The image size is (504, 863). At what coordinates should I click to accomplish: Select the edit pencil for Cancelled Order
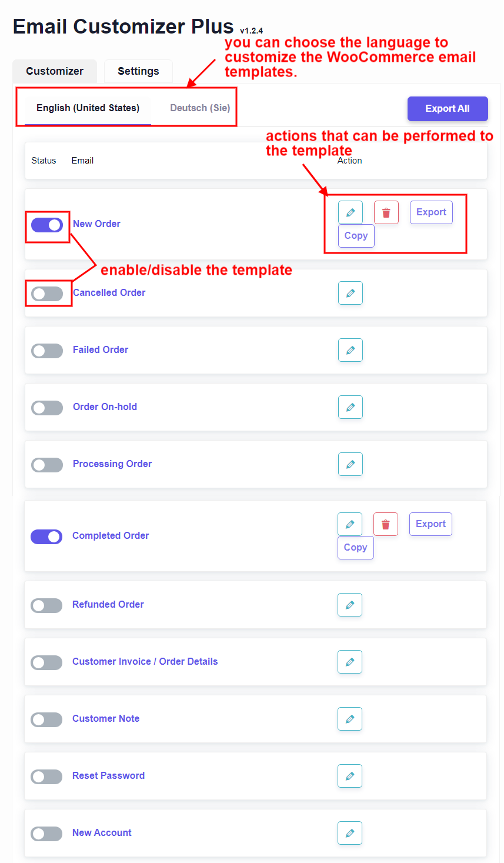coord(350,292)
